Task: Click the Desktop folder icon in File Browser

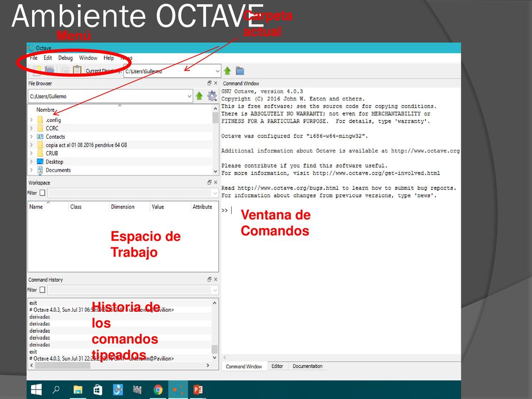Action: click(x=40, y=162)
